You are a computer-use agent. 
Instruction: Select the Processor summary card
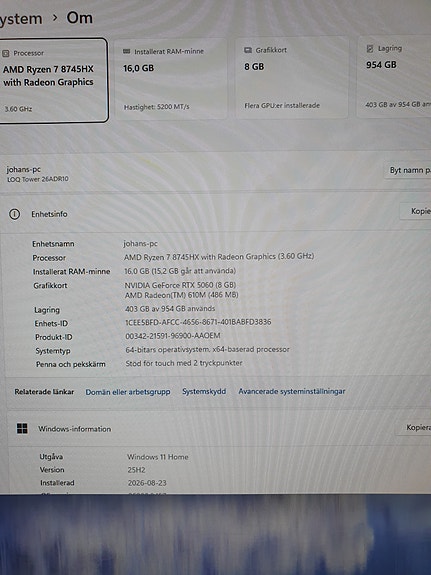[54, 80]
